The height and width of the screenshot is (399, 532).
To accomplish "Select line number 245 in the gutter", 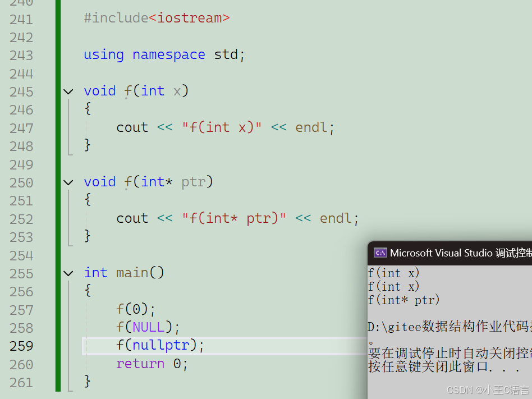I will [21, 92].
